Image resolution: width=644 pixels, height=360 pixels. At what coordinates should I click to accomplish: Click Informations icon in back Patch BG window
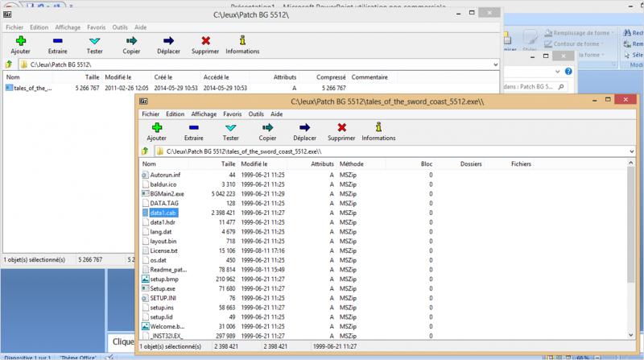pos(243,40)
